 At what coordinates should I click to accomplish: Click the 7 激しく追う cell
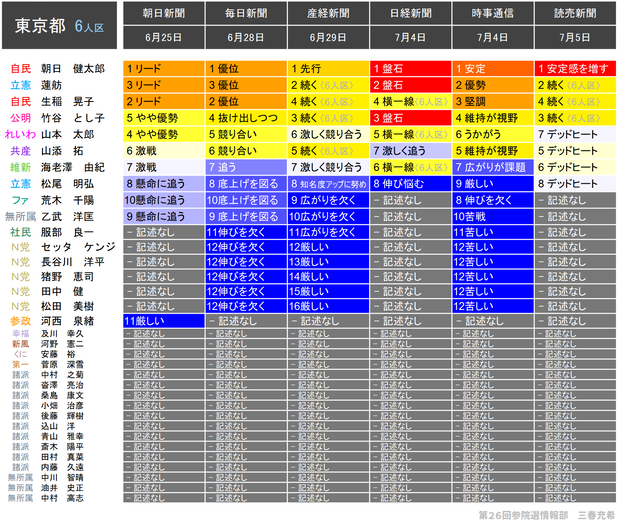(410, 151)
